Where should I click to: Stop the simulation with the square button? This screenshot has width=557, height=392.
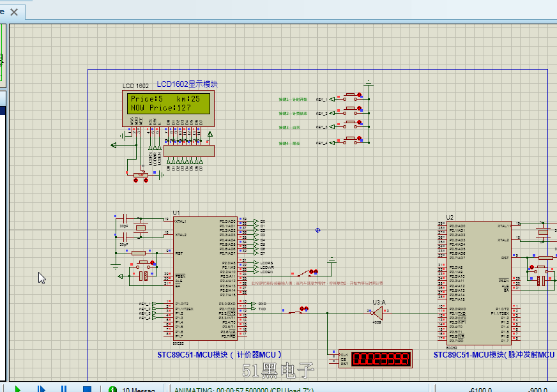[87, 389]
